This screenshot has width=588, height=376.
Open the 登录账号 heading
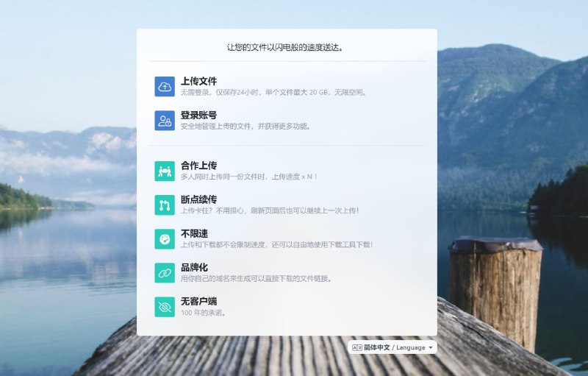point(198,115)
